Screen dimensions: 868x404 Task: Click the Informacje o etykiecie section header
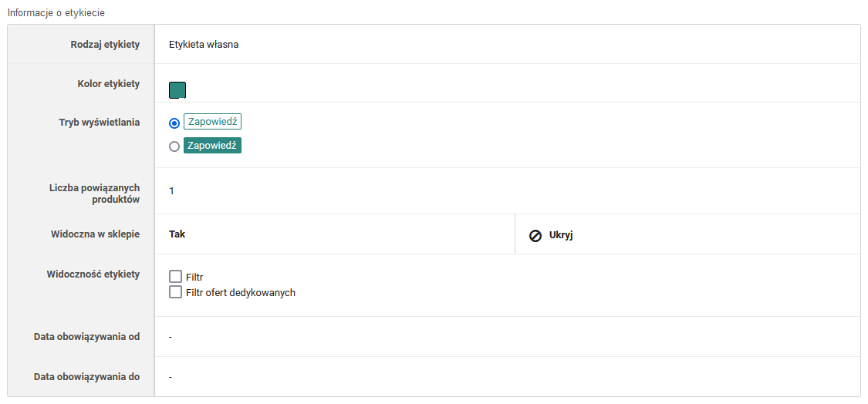56,13
